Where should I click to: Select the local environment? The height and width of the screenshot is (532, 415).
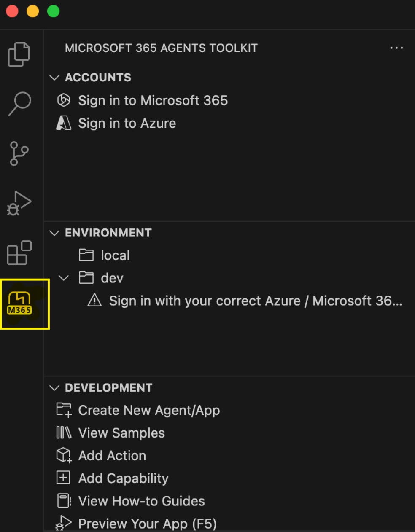115,255
